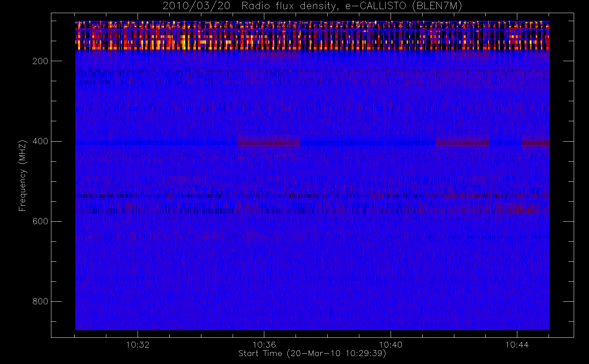589x364 pixels.
Task: Click the 10:36 time tick label
Action: tap(264, 345)
